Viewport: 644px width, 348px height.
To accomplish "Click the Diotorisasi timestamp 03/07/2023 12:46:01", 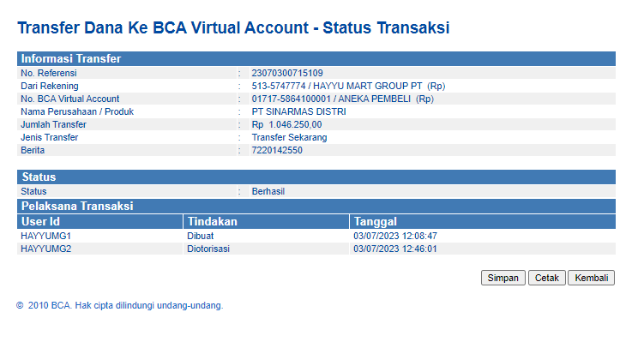I will tap(395, 249).
